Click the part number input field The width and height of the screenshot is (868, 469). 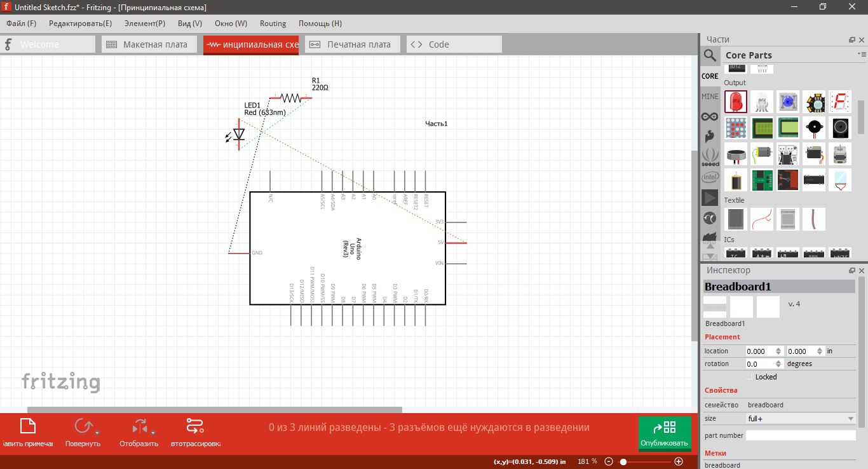coord(801,435)
